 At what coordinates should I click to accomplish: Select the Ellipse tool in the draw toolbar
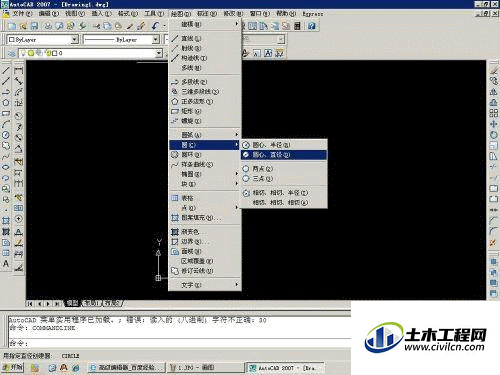6,167
